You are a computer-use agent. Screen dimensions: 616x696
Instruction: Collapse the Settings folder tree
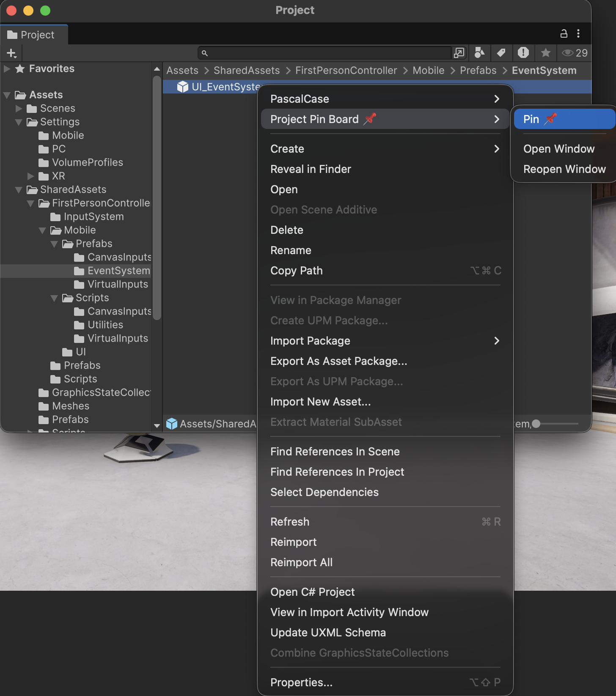tap(19, 122)
